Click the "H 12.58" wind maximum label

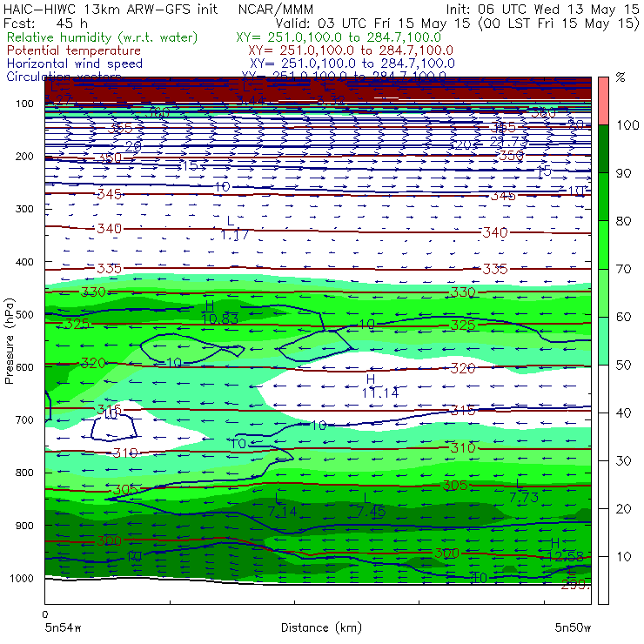pos(565,550)
